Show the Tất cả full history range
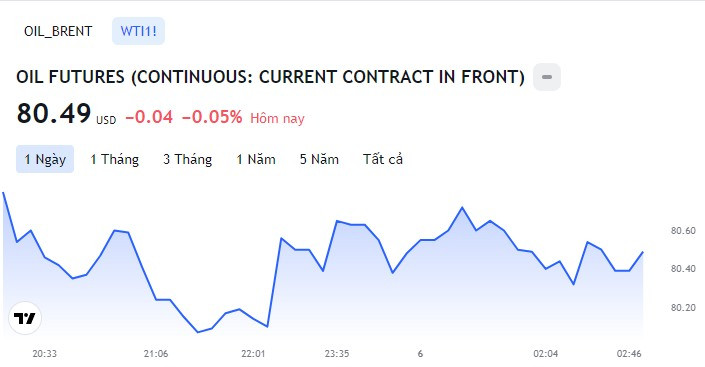Viewport: 705px width, 367px height. (383, 159)
